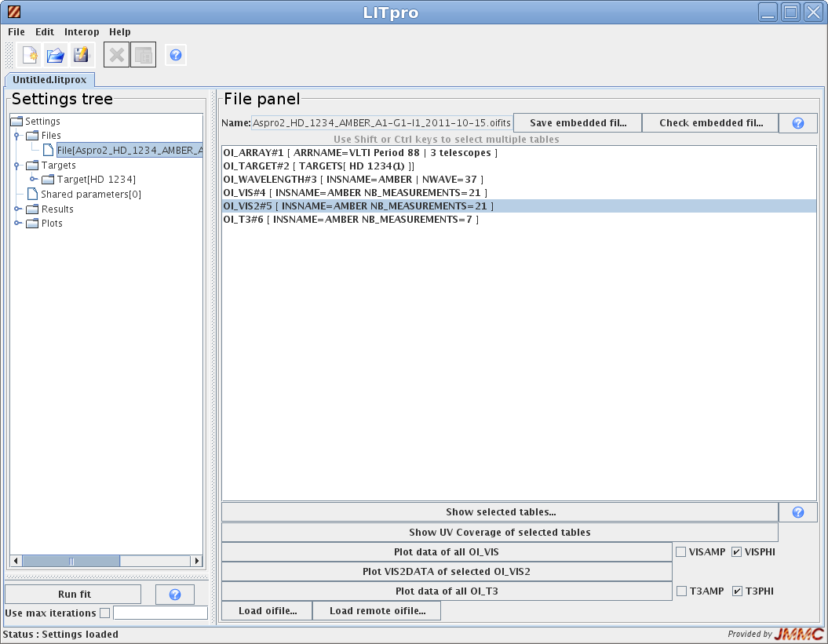Uncheck the VISPHI checkbox
Viewport: 828px width, 644px height.
[737, 551]
